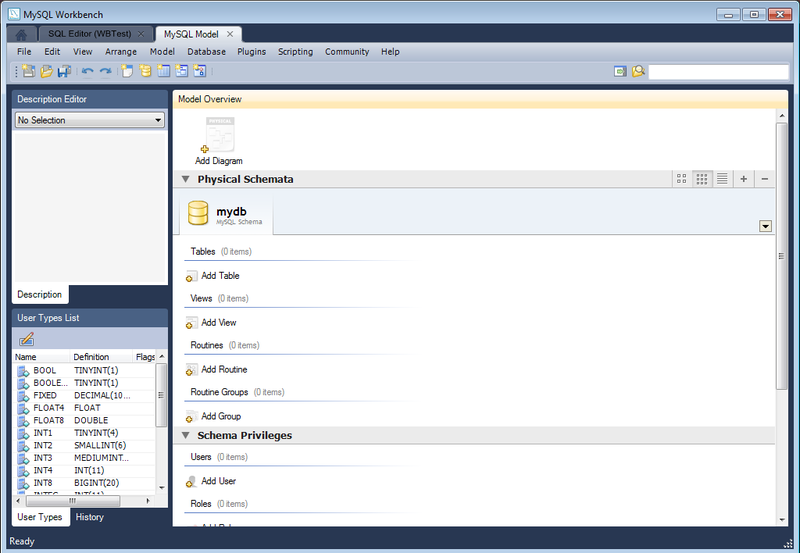Switch to the History tab
Screen dimensions: 800x553
[x=90, y=517]
